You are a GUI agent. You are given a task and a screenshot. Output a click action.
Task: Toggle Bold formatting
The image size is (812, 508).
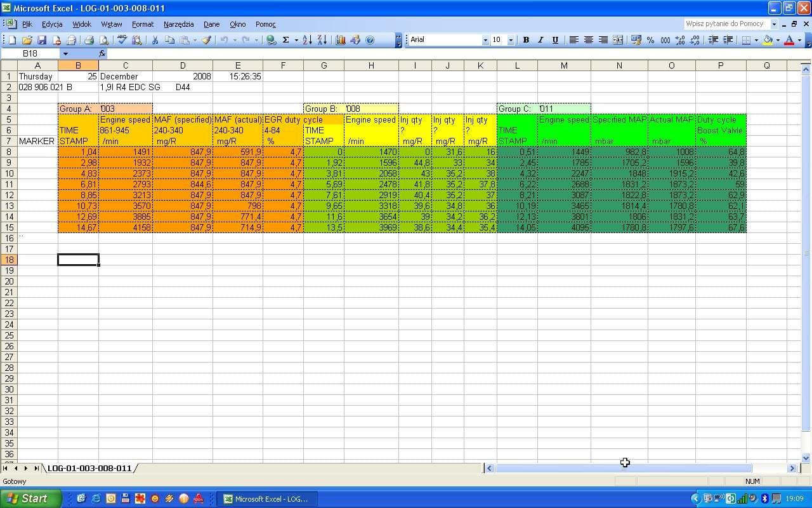tap(526, 40)
